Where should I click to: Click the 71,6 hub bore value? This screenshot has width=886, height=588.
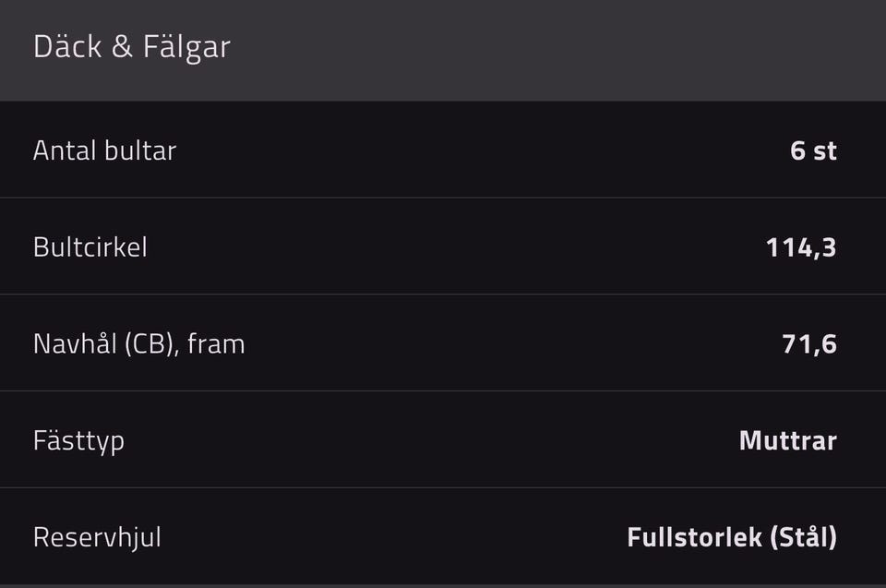click(808, 344)
